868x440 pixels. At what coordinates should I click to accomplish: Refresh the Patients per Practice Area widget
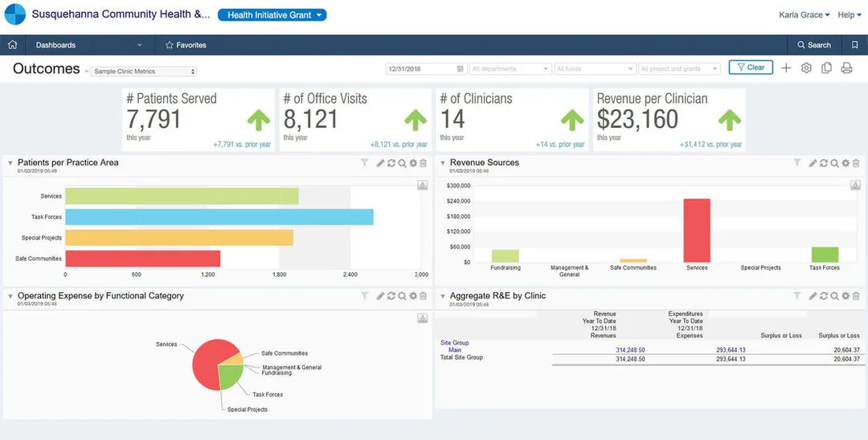pos(391,163)
